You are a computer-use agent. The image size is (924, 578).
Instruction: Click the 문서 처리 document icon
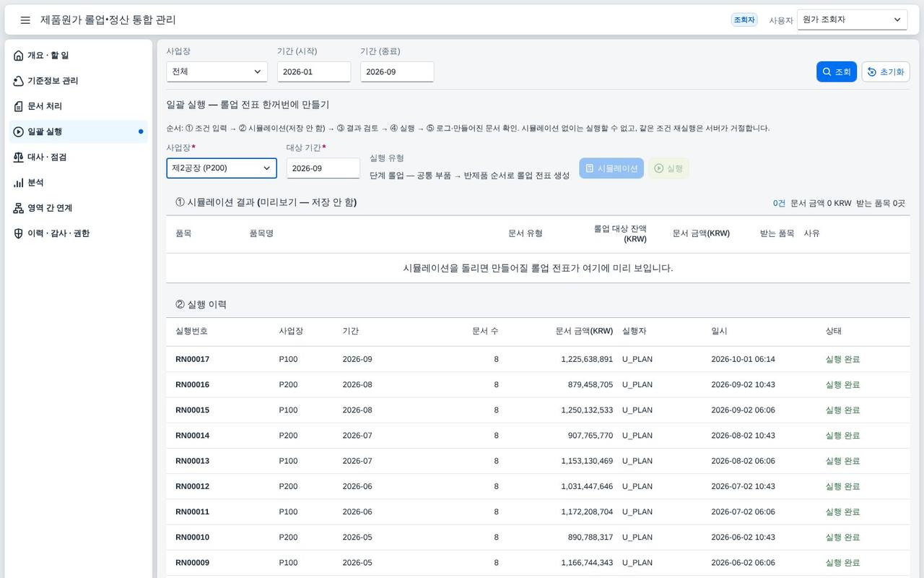pyautogui.click(x=19, y=106)
